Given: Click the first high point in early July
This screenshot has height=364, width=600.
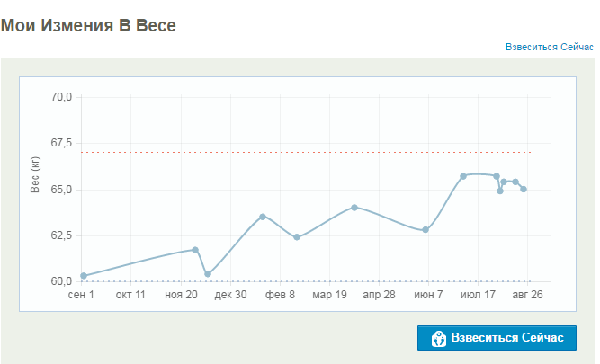Looking at the screenshot, I should coord(463,176).
